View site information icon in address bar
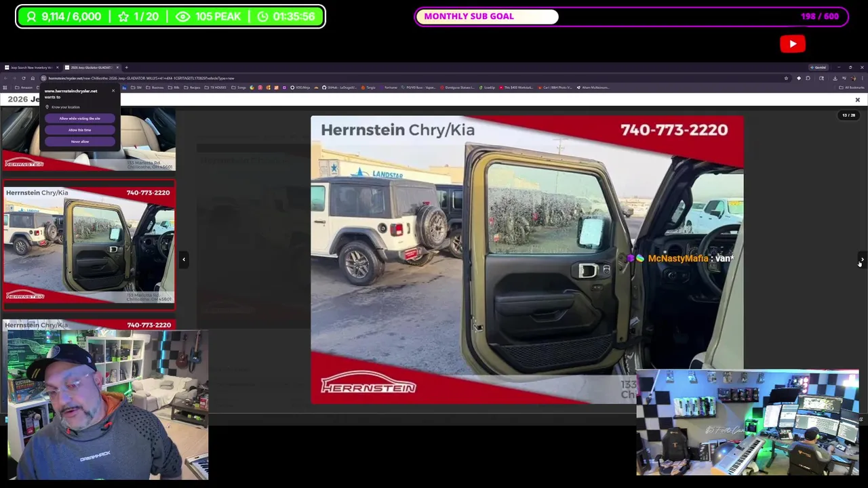Viewport: 868px width, 488px height. (43, 78)
